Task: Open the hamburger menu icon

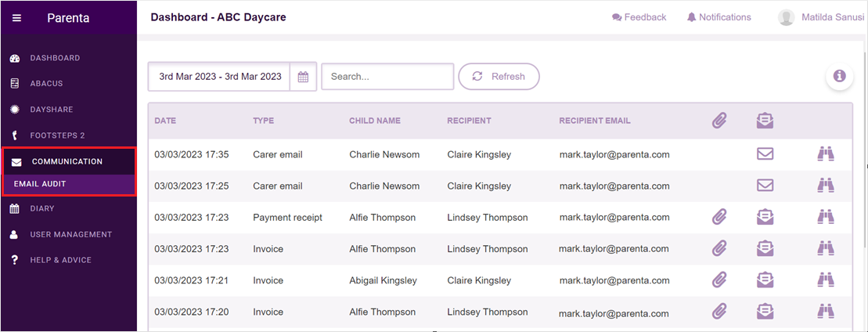Action: coord(16,18)
